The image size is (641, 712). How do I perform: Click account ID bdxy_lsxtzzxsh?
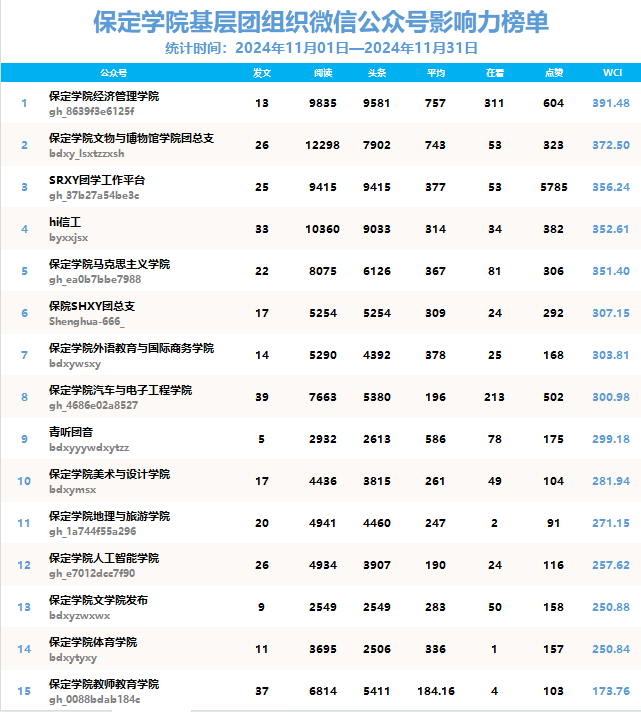click(x=87, y=153)
